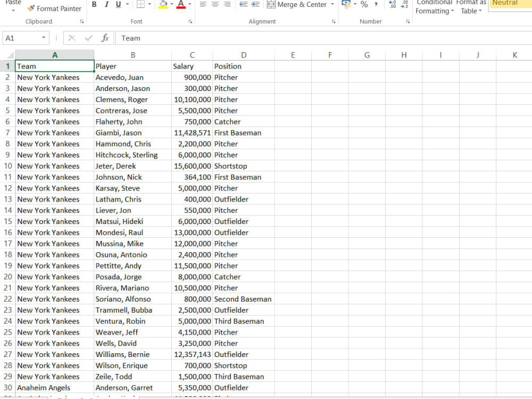Select cell 'Clemens, Roger'

point(132,99)
